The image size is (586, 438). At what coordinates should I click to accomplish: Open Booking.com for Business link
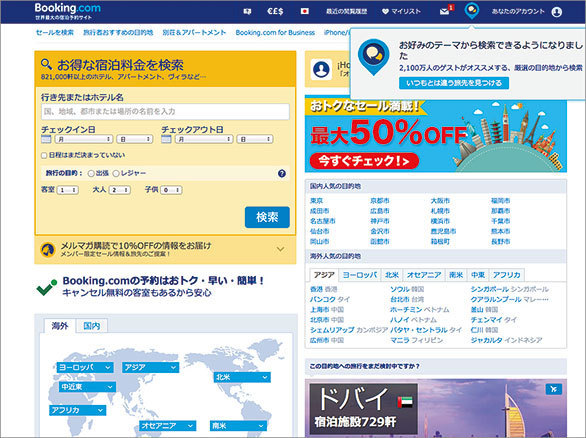click(x=275, y=33)
